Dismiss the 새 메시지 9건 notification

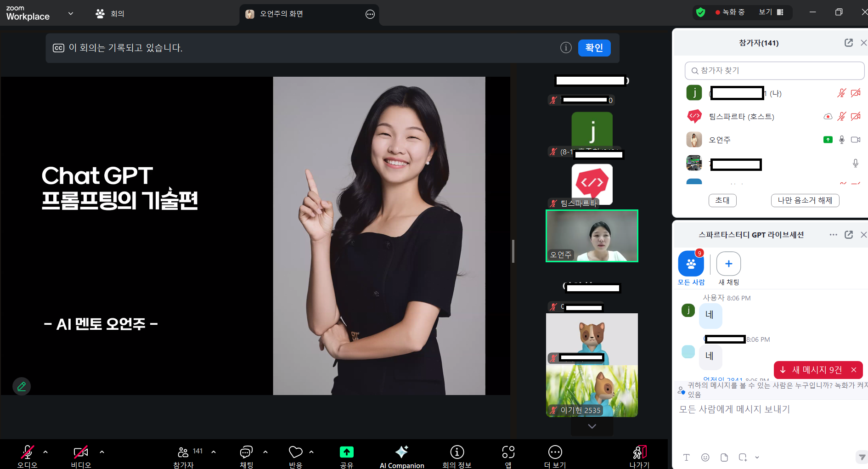tap(854, 370)
